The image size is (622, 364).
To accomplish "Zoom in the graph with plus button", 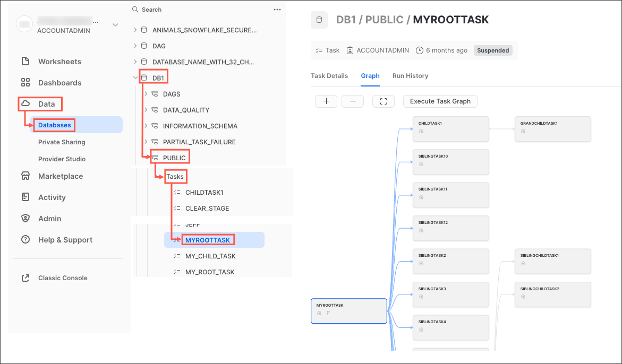I will [326, 101].
